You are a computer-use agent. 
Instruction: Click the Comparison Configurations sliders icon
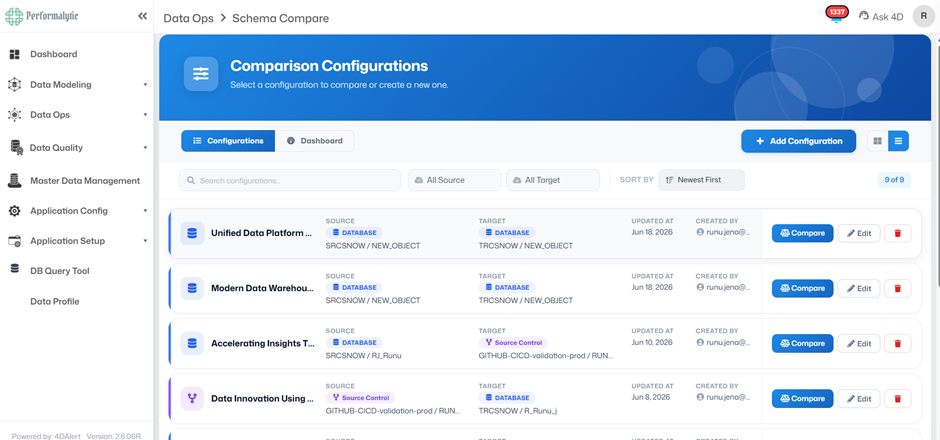201,74
